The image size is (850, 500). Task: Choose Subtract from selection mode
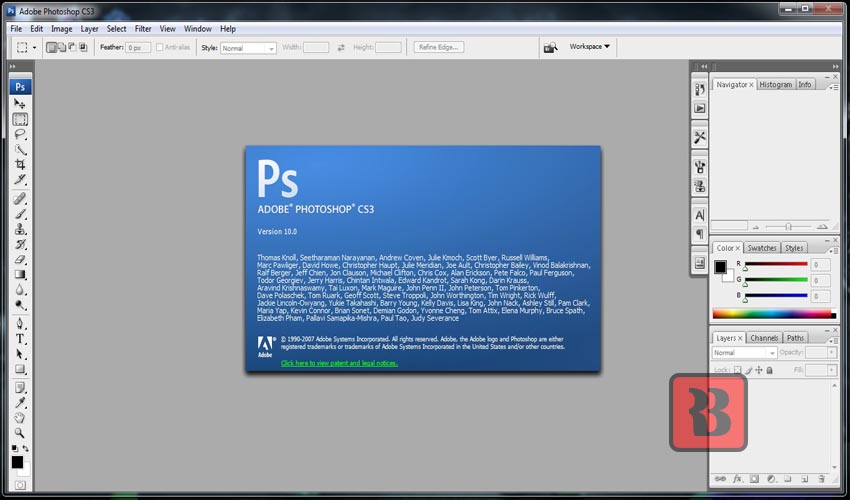click(x=72, y=47)
